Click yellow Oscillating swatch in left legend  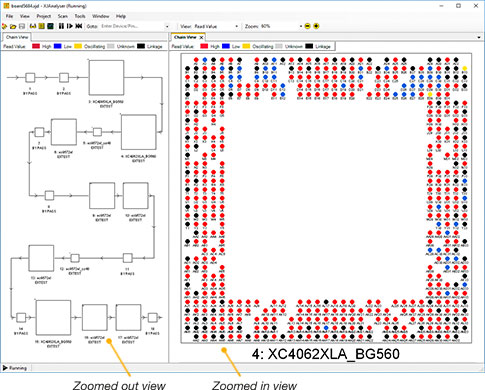pyautogui.click(x=78, y=46)
